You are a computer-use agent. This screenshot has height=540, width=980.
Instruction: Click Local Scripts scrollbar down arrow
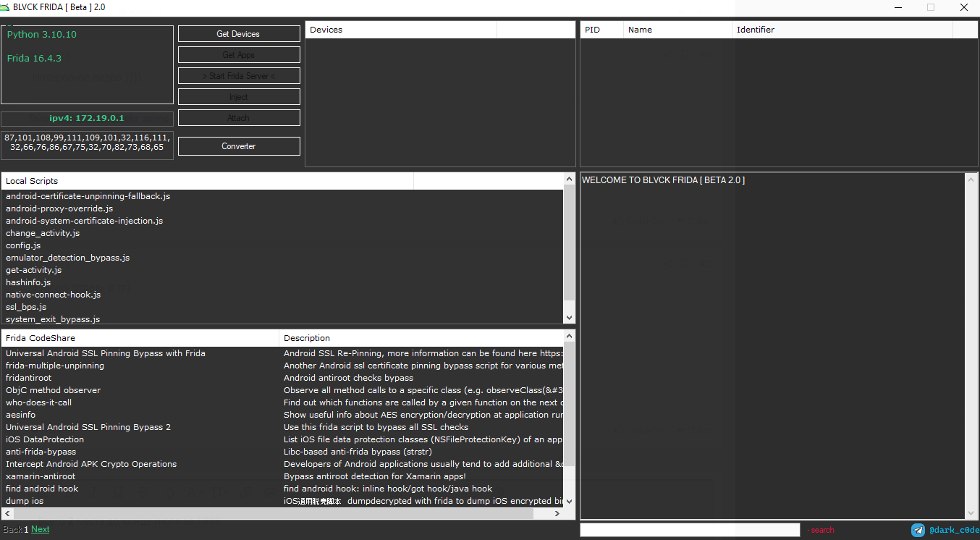pos(569,318)
